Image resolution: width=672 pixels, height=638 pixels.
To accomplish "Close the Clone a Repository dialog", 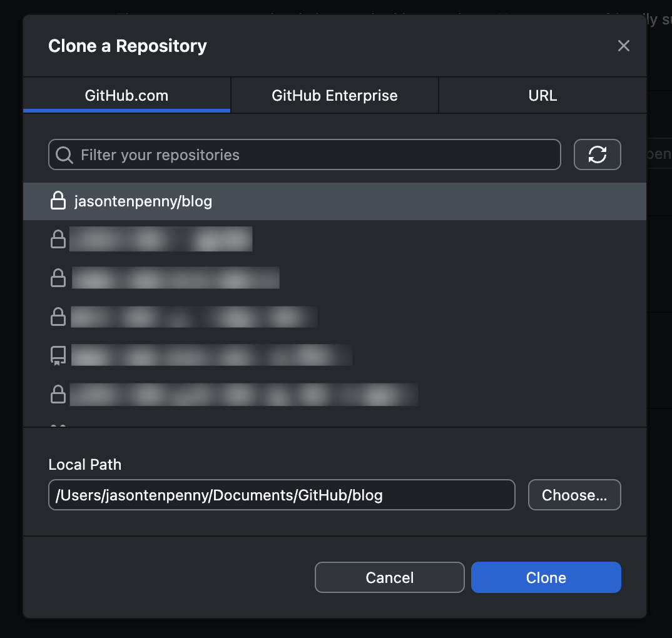I will coord(623,45).
